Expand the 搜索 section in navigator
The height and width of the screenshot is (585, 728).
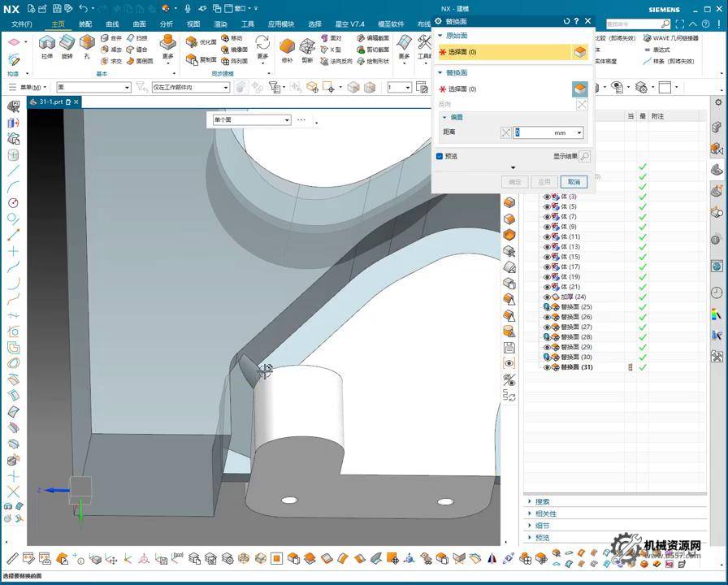click(542, 502)
